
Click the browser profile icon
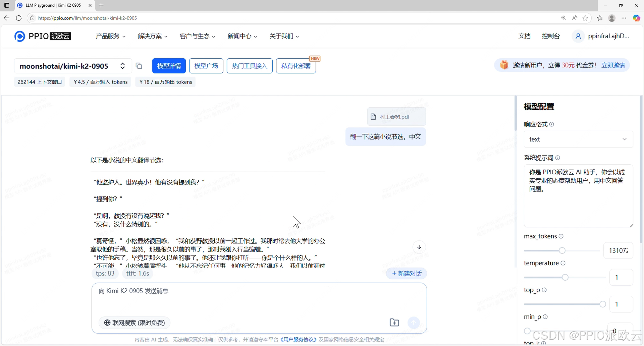coord(612,18)
